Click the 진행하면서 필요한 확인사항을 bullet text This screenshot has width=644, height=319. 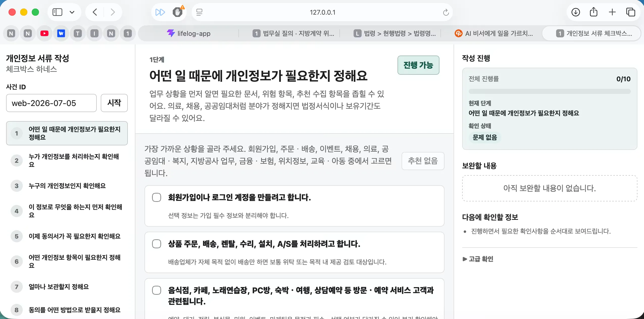pos(541,231)
